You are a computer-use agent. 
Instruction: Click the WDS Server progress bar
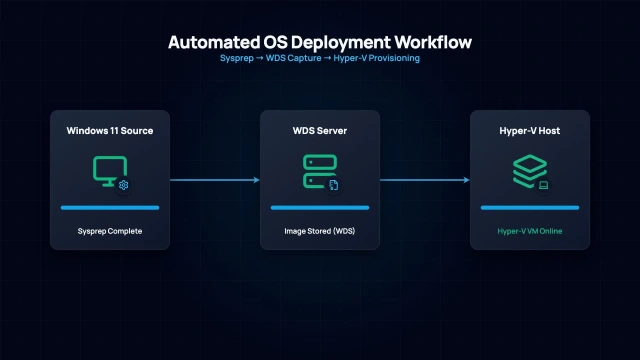click(x=320, y=208)
